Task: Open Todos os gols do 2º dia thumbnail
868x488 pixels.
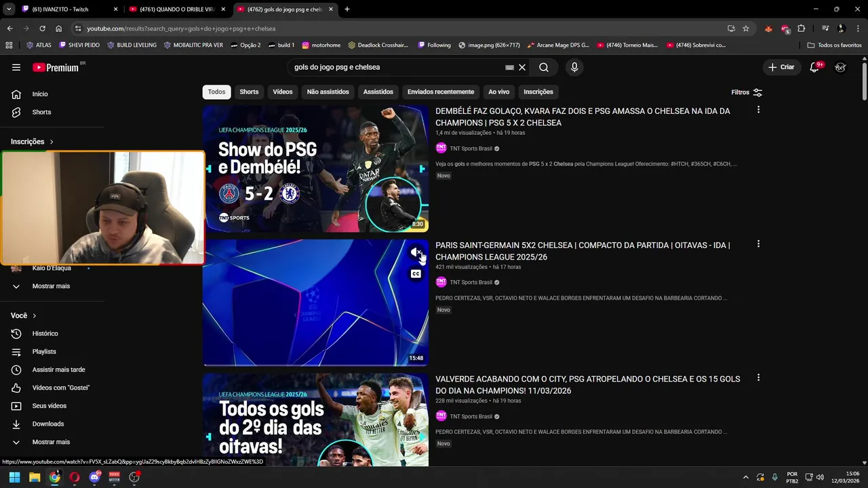Action: [x=315, y=420]
